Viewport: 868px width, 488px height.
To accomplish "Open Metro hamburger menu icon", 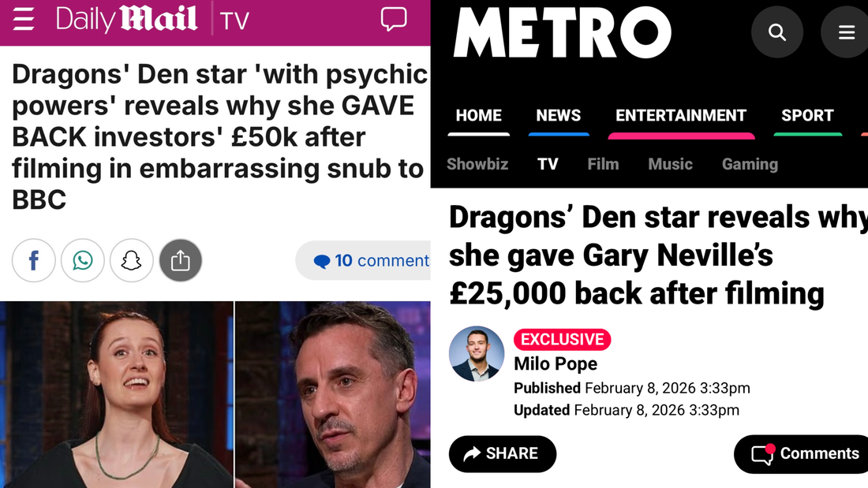I will (x=846, y=32).
